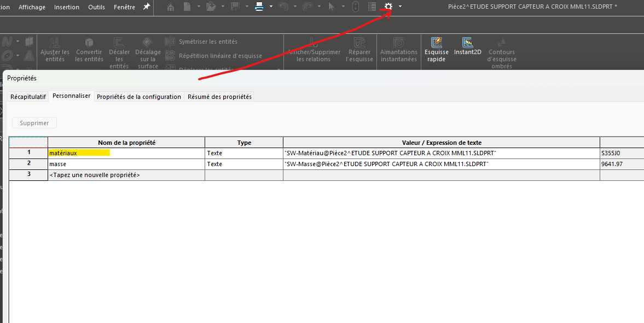The width and height of the screenshot is (644, 323).
Task: Click the Supprimer button
Action: [x=34, y=123]
